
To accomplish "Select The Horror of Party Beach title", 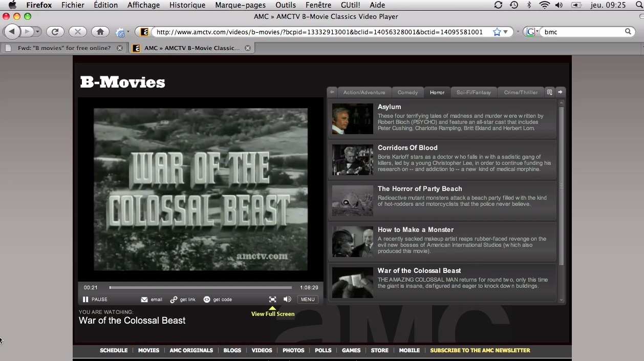I will pos(420,188).
